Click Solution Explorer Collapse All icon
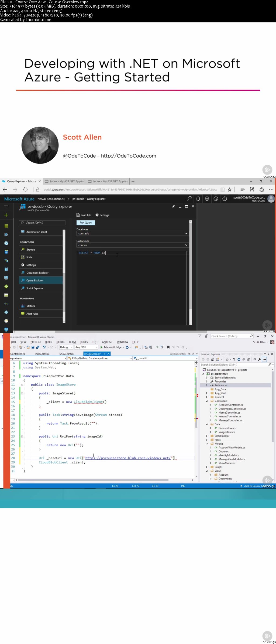 click(244, 359)
